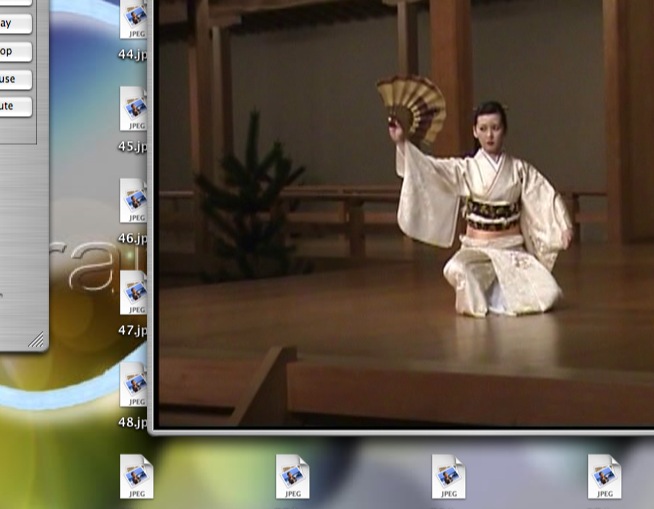This screenshot has height=509, width=654.
Task: Click the Play button ending in 'ay'
Action: click(15, 24)
